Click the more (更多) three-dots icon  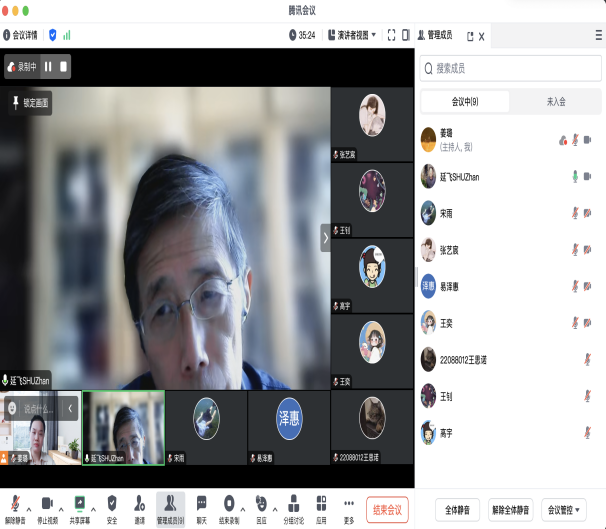click(349, 503)
